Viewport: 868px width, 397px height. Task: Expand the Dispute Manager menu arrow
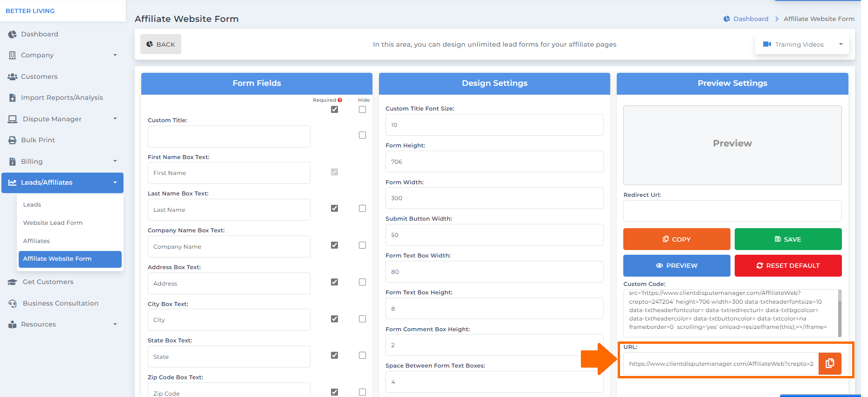click(115, 118)
